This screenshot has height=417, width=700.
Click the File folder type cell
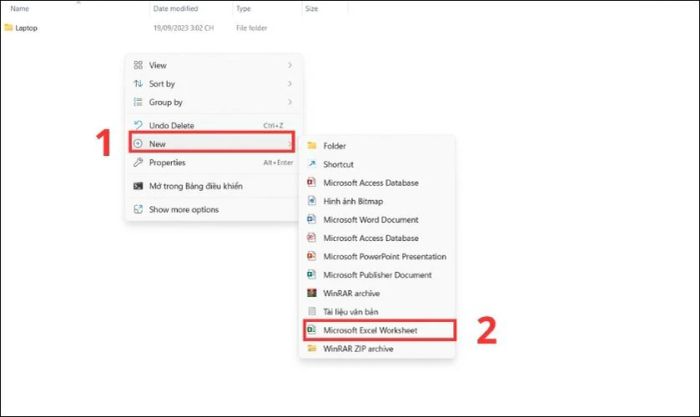coord(251,28)
